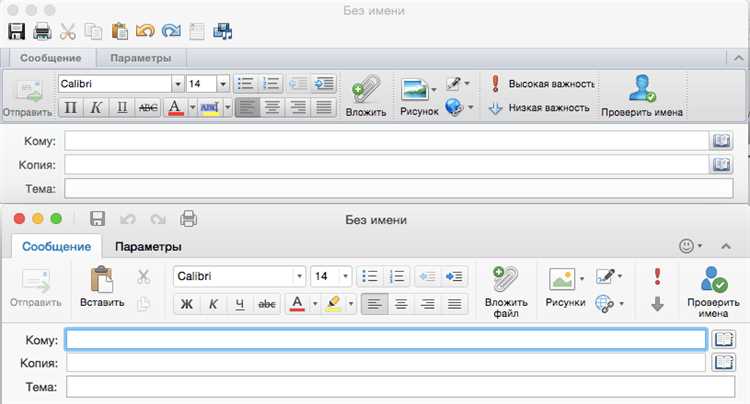Screen dimensions: 750x404
Task: Click Низкая важность in upper window
Action: (539, 108)
